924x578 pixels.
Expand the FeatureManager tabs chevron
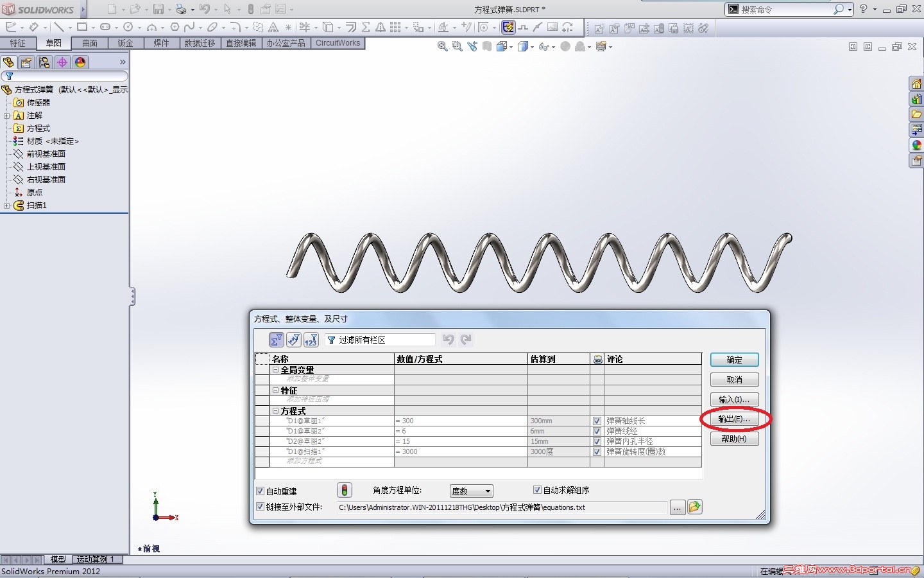[123, 62]
